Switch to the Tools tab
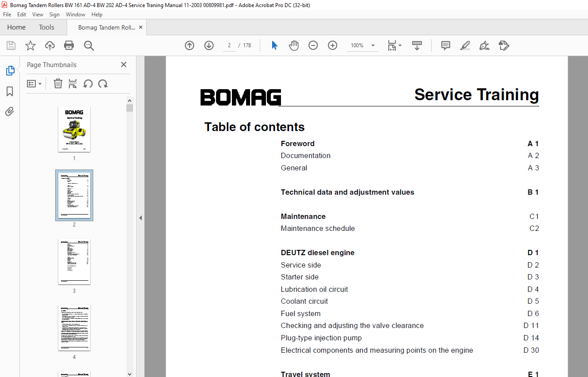The width and height of the screenshot is (588, 377). (x=46, y=27)
